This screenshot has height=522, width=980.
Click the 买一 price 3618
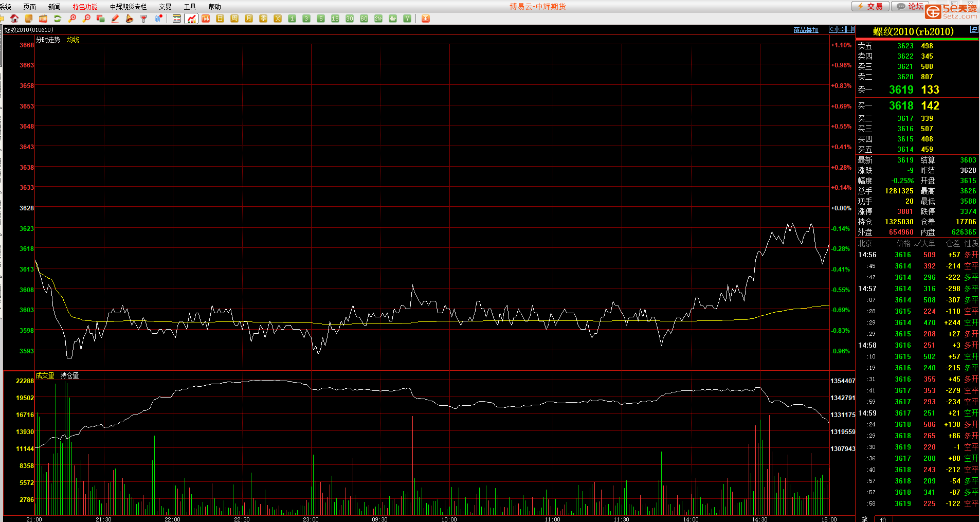901,105
